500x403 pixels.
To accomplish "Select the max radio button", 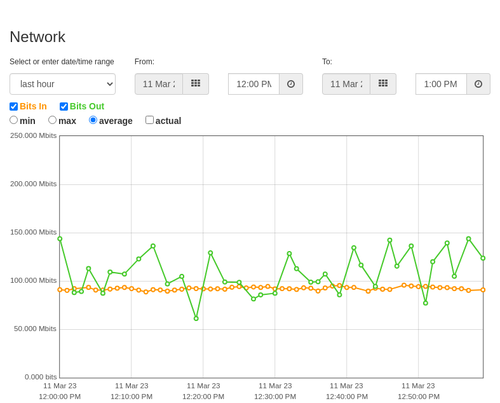I will click(52, 120).
